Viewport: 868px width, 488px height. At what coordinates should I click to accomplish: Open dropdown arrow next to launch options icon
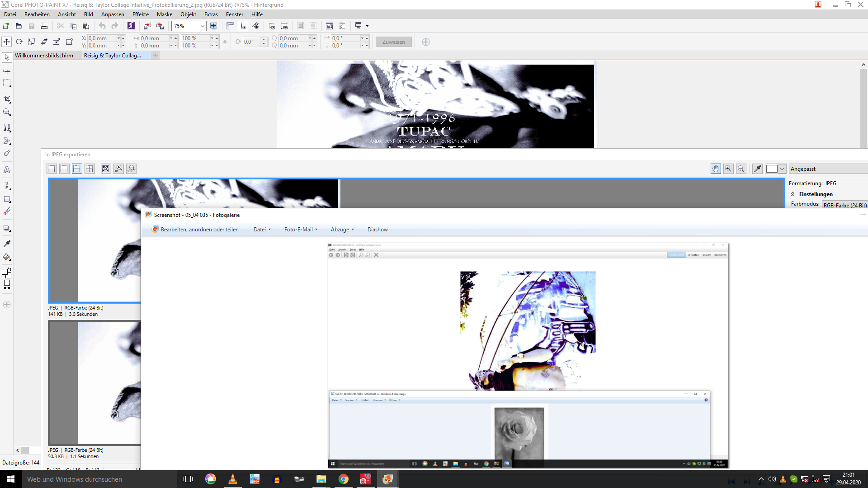coord(367,26)
